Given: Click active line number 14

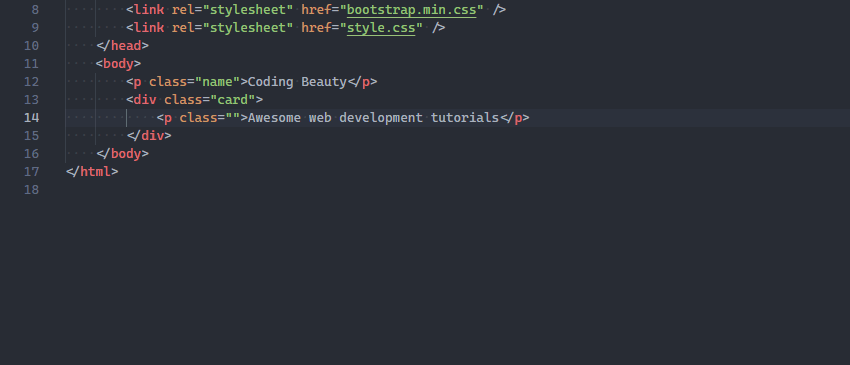Looking at the screenshot, I should click(x=31, y=118).
